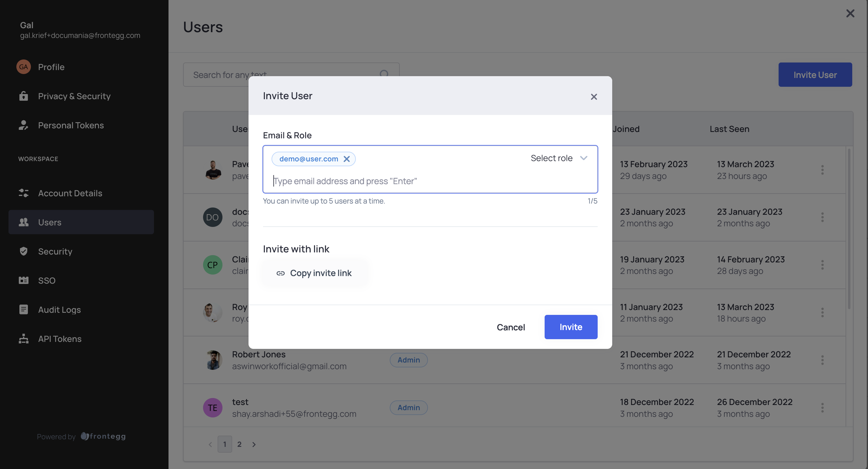This screenshot has height=469, width=868.
Task: Click the email address input field
Action: click(x=345, y=181)
